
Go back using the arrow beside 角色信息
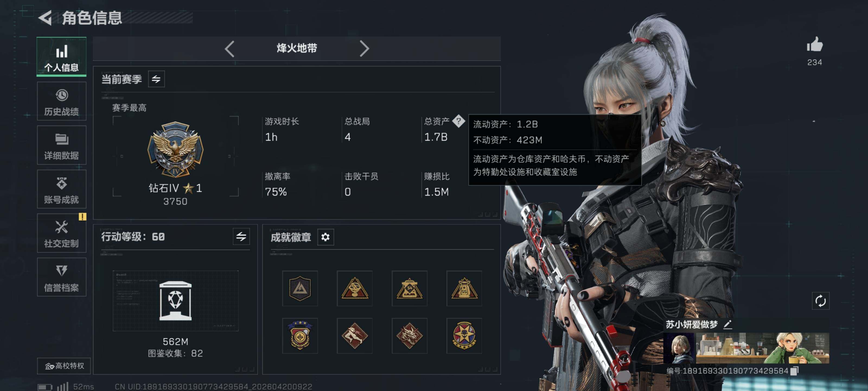(x=45, y=18)
